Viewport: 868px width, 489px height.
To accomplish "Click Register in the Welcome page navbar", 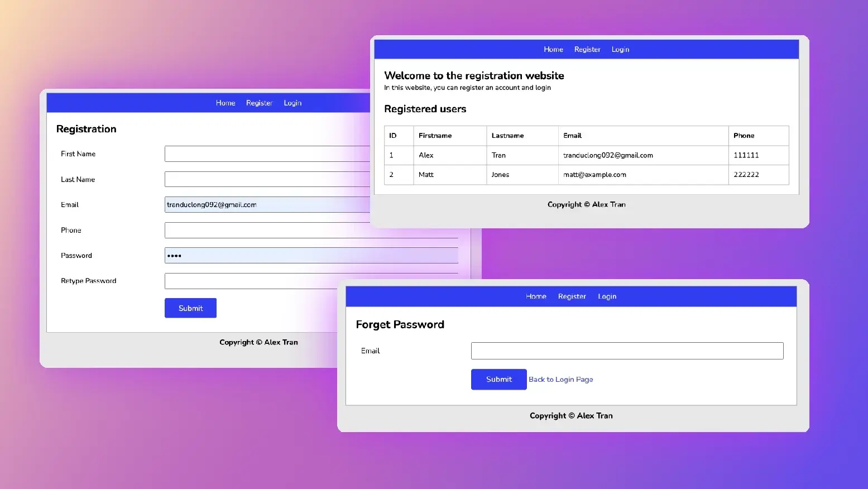I will point(587,49).
